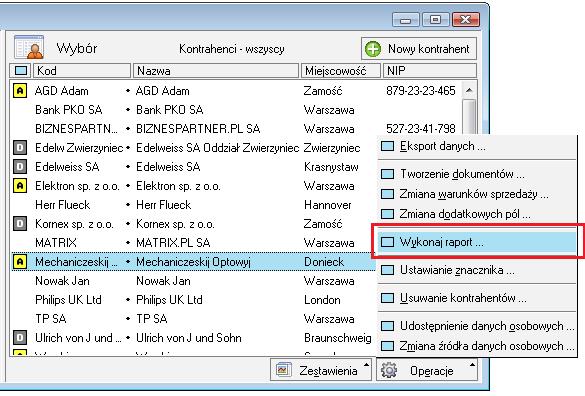Click the vertical scrollbar thumb
Viewport: 585px width, 396px height.
pos(469,116)
